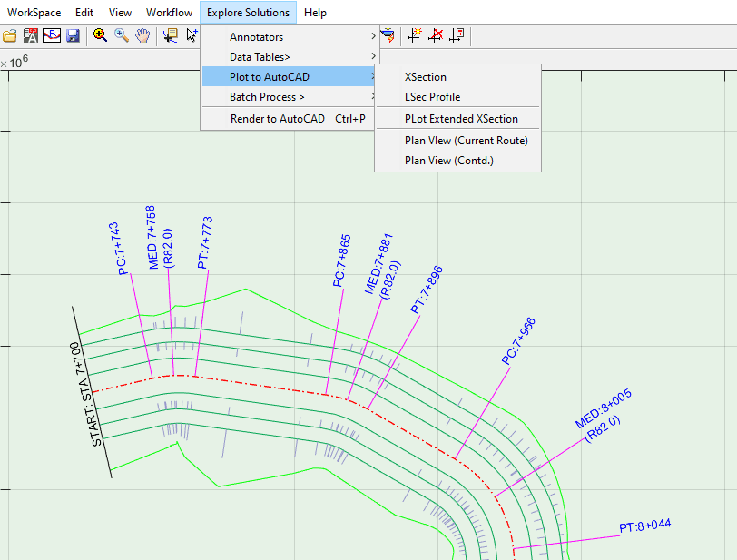Choose XSection from Plot to AutoCAD
Screen dimensions: 737x560
pyautogui.click(x=425, y=77)
